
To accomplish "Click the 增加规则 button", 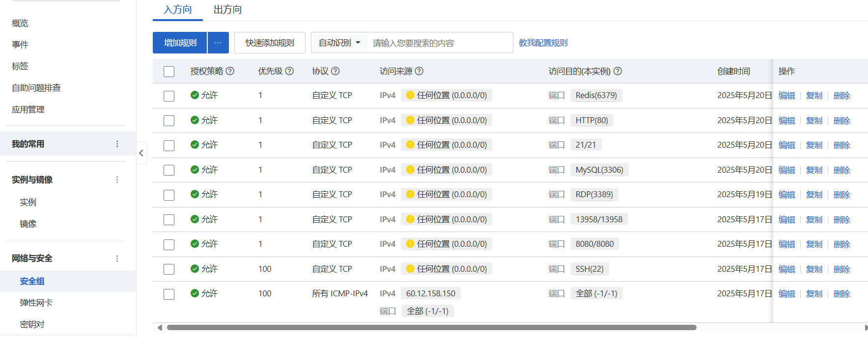I will pyautogui.click(x=180, y=43).
